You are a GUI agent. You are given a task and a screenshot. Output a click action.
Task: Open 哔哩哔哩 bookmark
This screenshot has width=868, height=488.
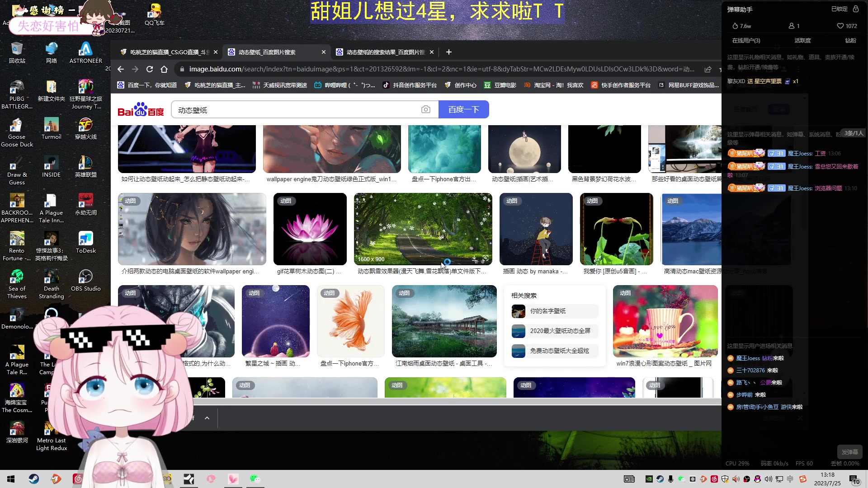pyautogui.click(x=344, y=85)
